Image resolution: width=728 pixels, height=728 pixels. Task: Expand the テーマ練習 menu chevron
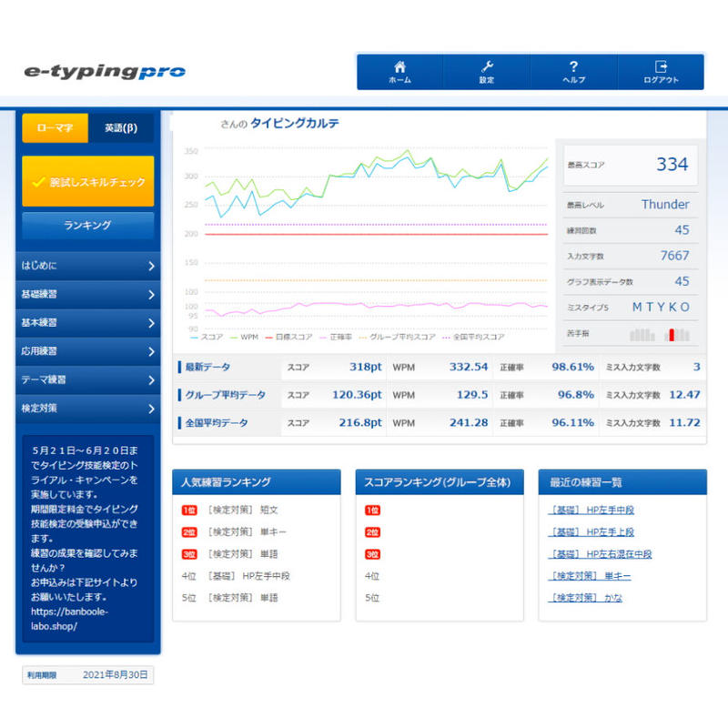pyautogui.click(x=151, y=380)
